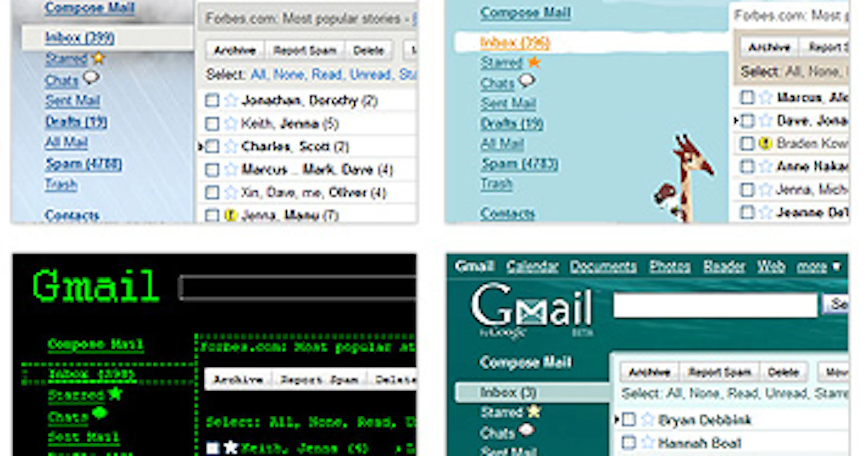Click Compose Mail in giraffe theme
The width and height of the screenshot is (868, 456).
526,13
